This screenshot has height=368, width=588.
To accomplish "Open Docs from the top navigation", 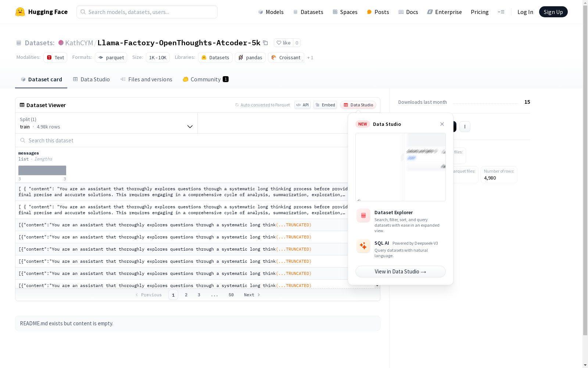I will click(x=408, y=12).
